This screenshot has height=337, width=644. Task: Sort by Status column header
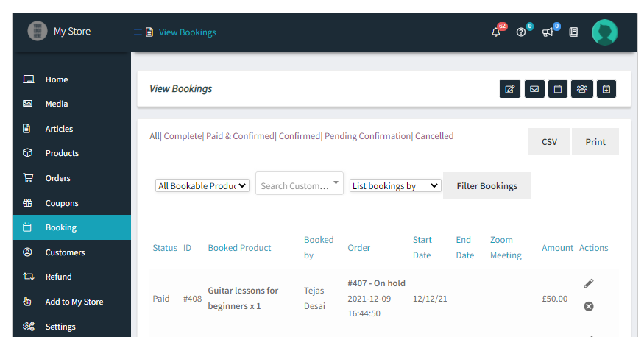(165, 248)
